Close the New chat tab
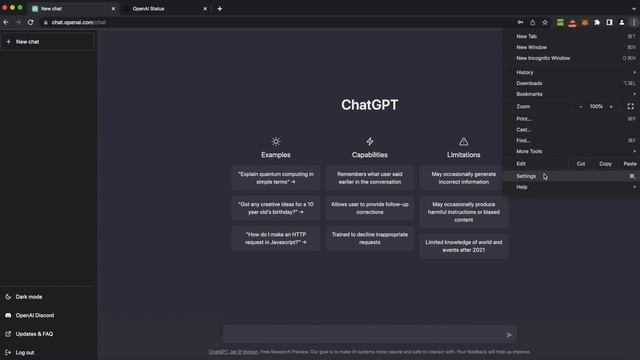640x360 pixels. (113, 9)
